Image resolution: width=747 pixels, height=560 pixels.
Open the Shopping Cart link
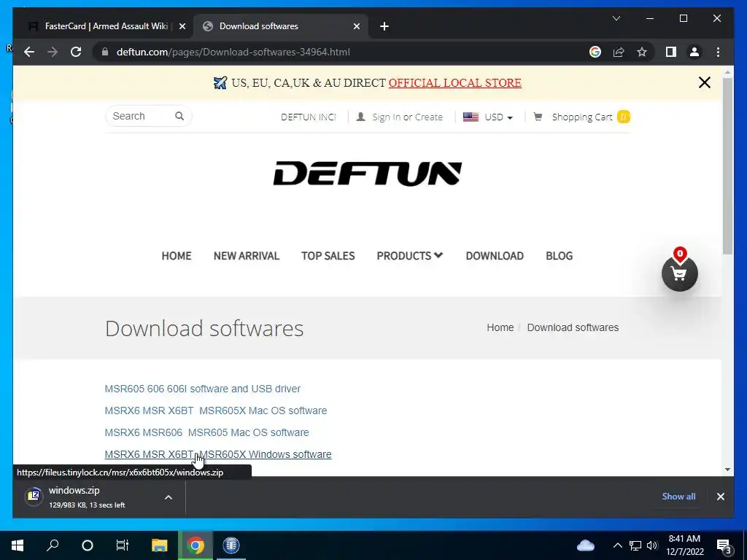pos(581,117)
